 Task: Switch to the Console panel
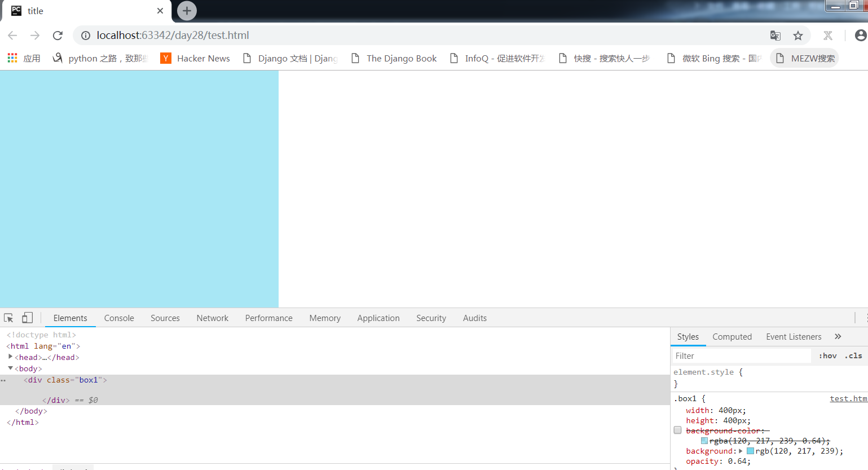coord(119,318)
